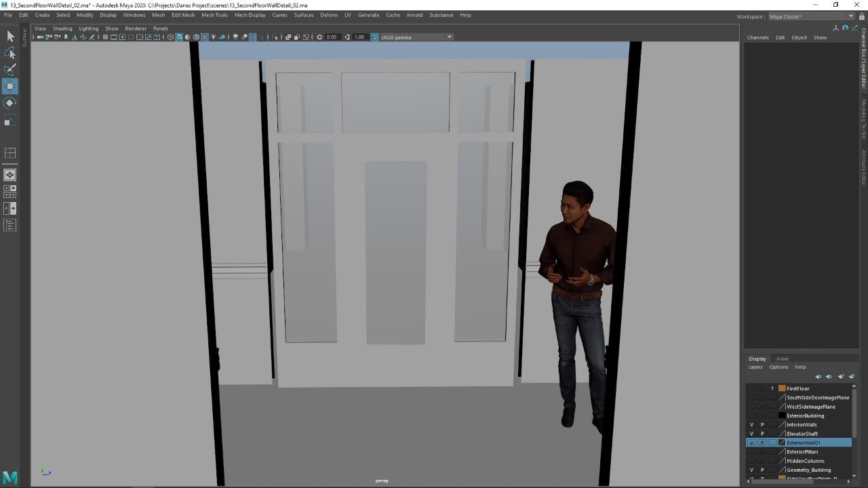Open the Mesh Tools menu
This screenshot has width=868, height=488.
pyautogui.click(x=214, y=15)
